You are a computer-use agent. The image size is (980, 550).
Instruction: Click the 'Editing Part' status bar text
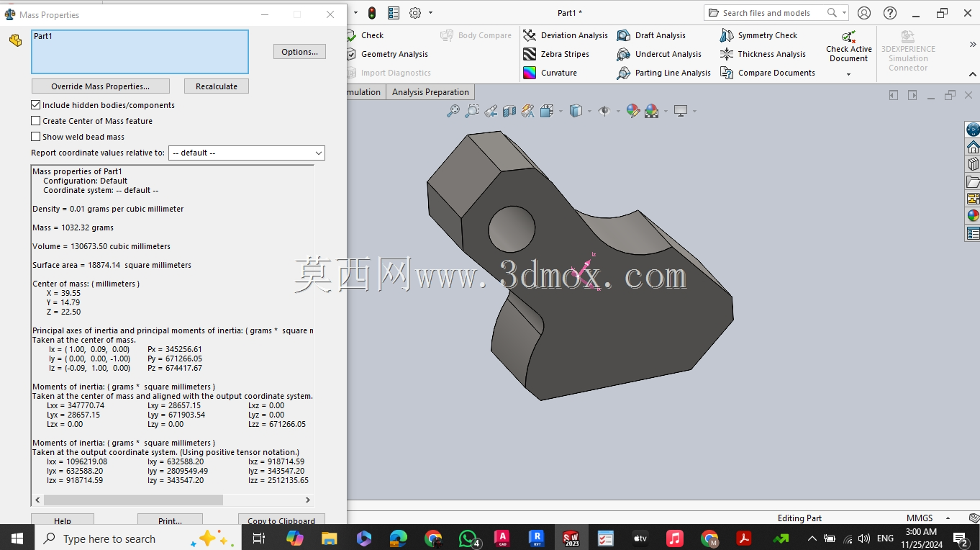coord(799,518)
